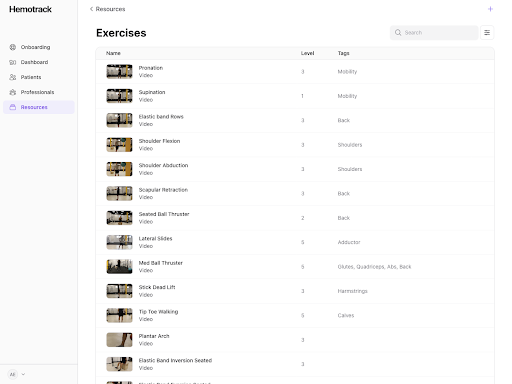Sort by the Name column header

pyautogui.click(x=113, y=53)
